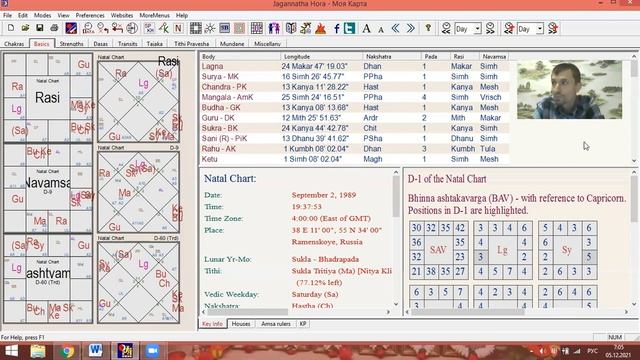Step backward with the red star clock icon

click(509, 28)
